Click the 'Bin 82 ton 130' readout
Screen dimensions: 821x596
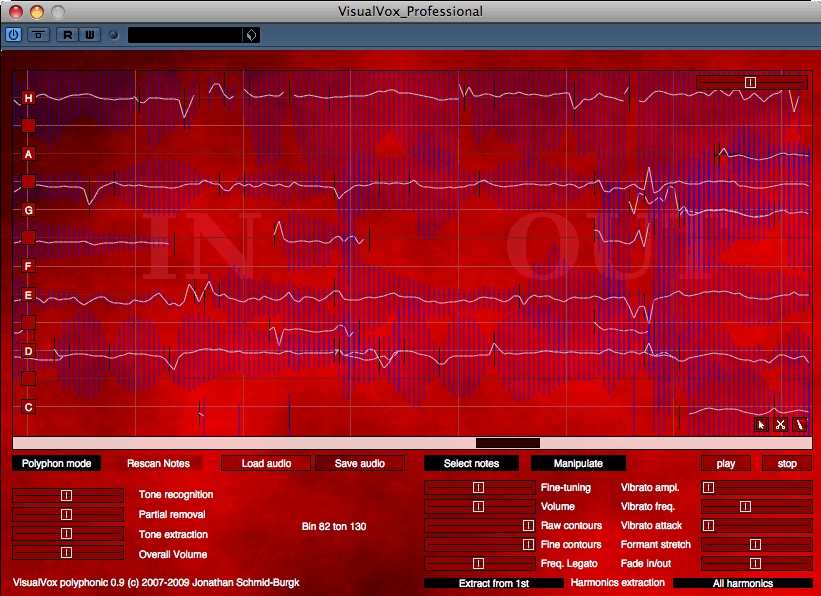point(334,526)
